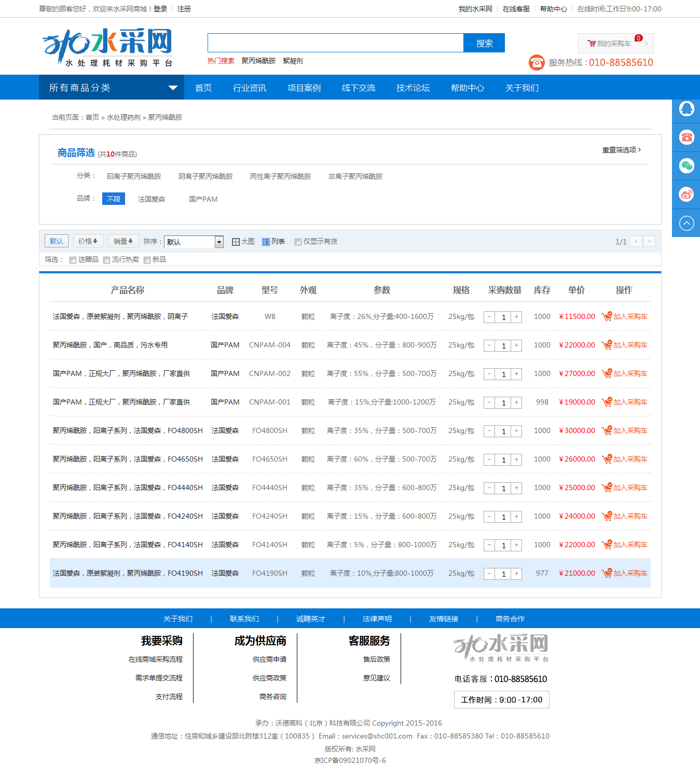The width and height of the screenshot is (700, 765).
Task: Add CNPAM-004 to purchase cart
Action: point(624,345)
